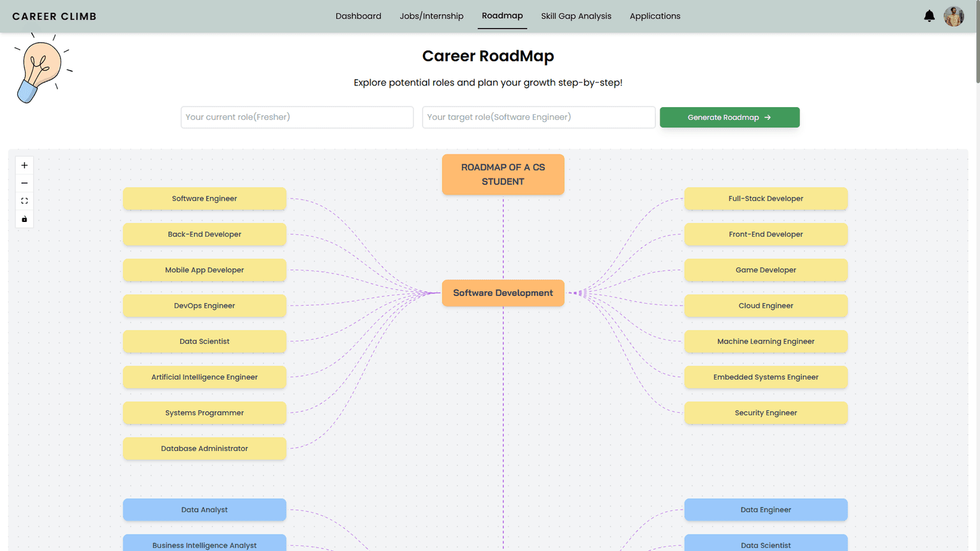
Task: Open the user profile avatar
Action: coord(954,16)
